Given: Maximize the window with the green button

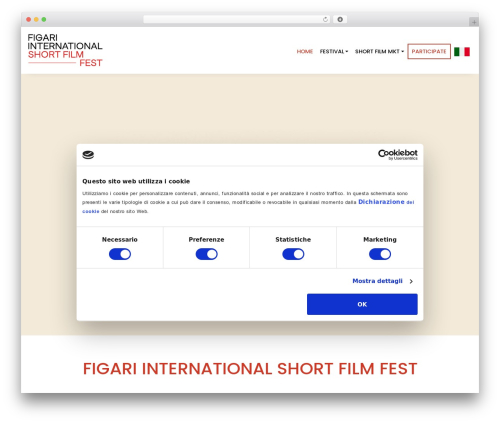Looking at the screenshot, I should pyautogui.click(x=44, y=20).
